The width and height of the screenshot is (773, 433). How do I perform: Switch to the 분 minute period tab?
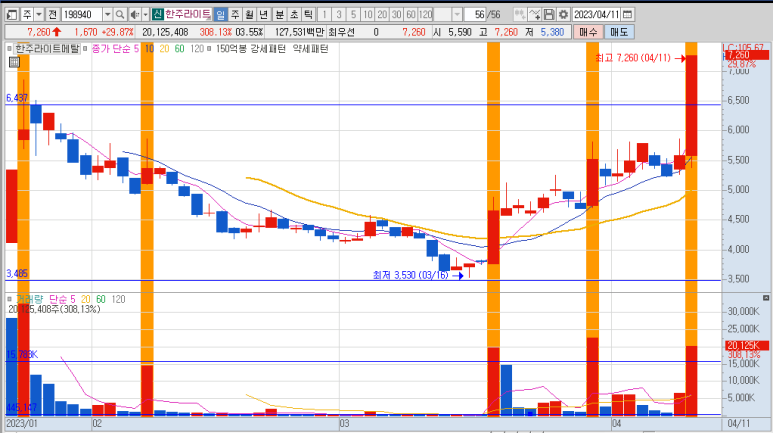[280, 14]
